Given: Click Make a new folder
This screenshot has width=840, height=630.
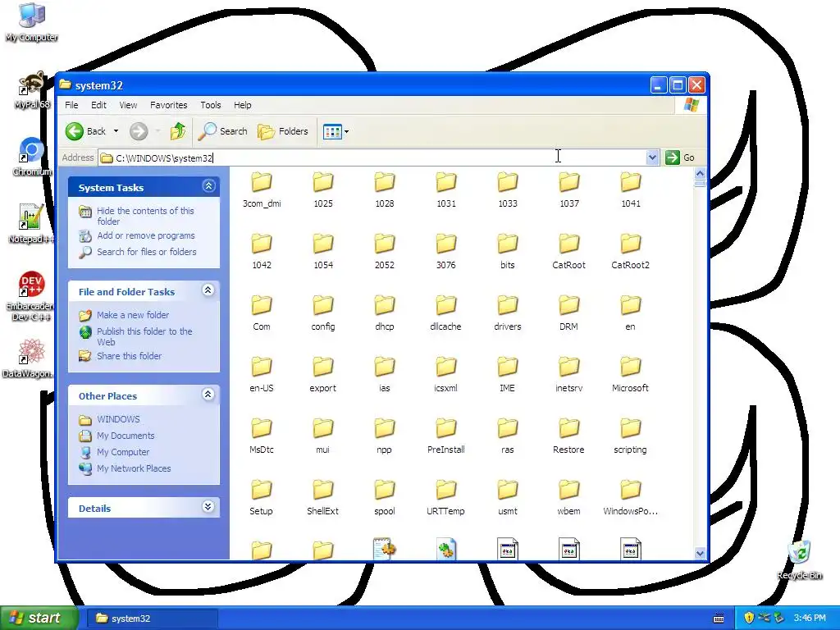Looking at the screenshot, I should point(133,315).
